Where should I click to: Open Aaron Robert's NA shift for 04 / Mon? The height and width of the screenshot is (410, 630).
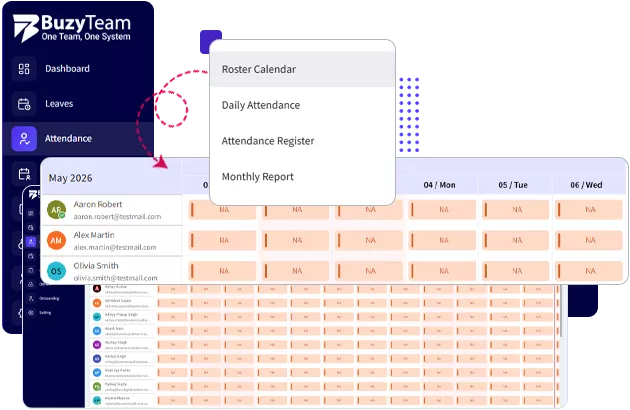tap(442, 209)
